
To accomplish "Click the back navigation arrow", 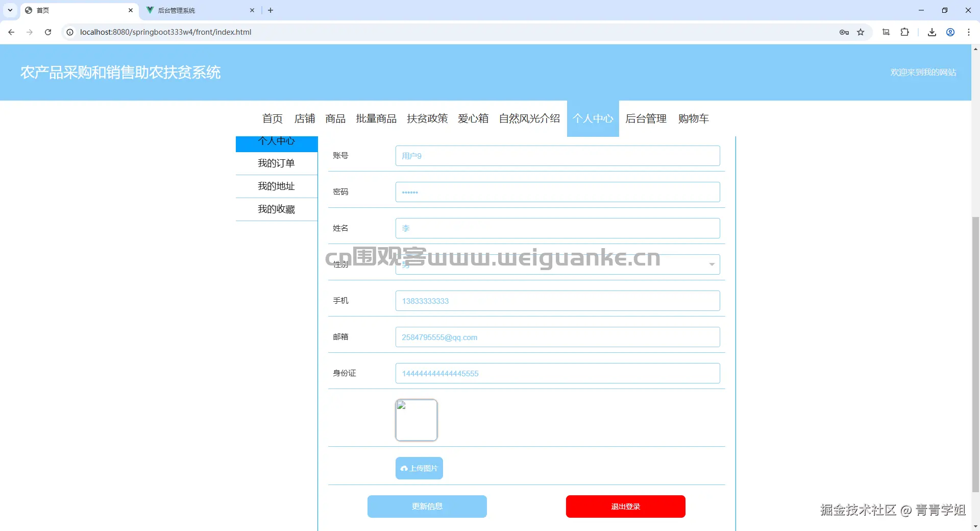I will point(11,32).
